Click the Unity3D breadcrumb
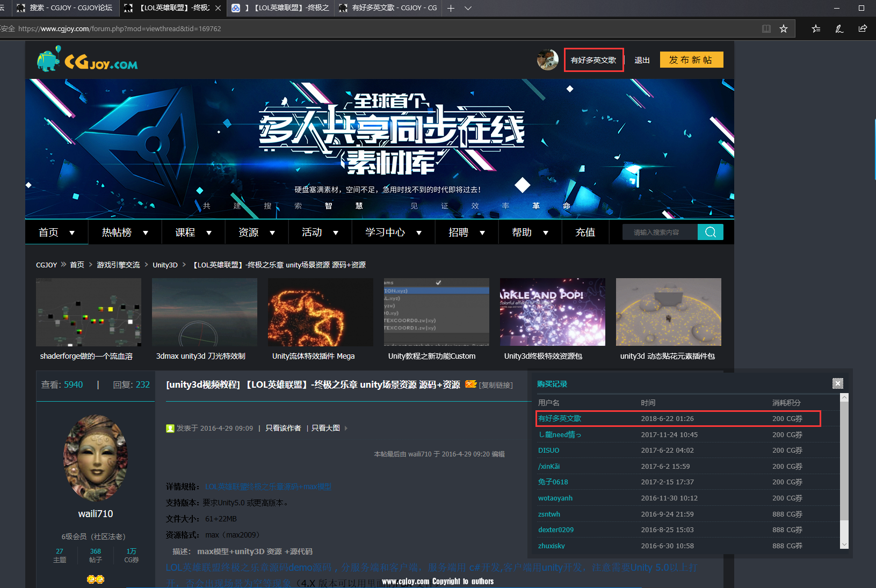 pos(165,265)
